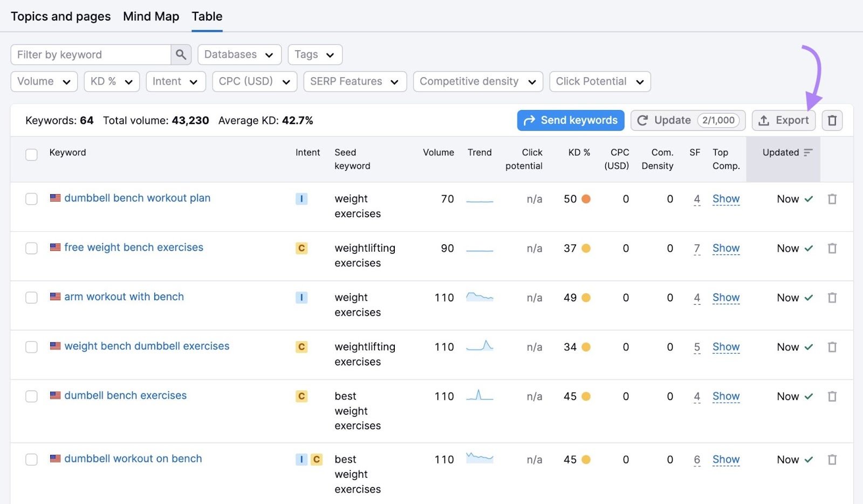This screenshot has width=863, height=504.
Task: Click the 'I' intent badge for 'arm workout with bench'
Action: point(301,298)
